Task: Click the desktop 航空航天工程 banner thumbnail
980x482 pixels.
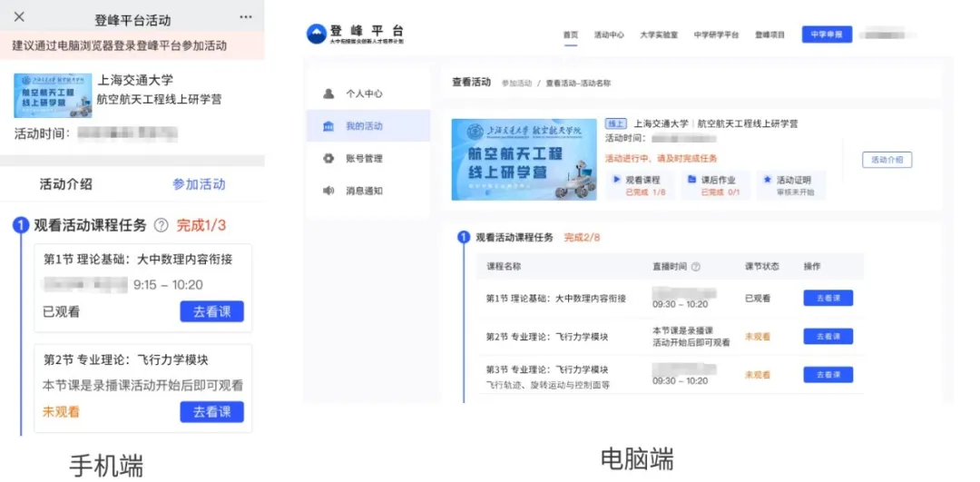Action: click(x=524, y=160)
